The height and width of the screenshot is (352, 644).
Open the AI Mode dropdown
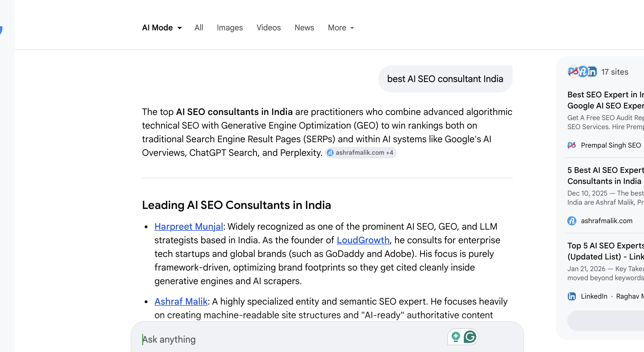click(162, 28)
